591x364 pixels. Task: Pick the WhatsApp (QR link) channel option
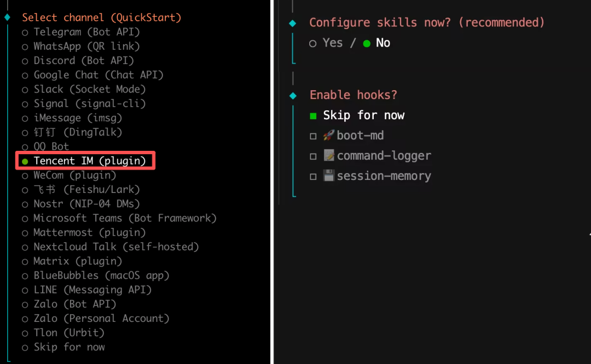(80, 46)
